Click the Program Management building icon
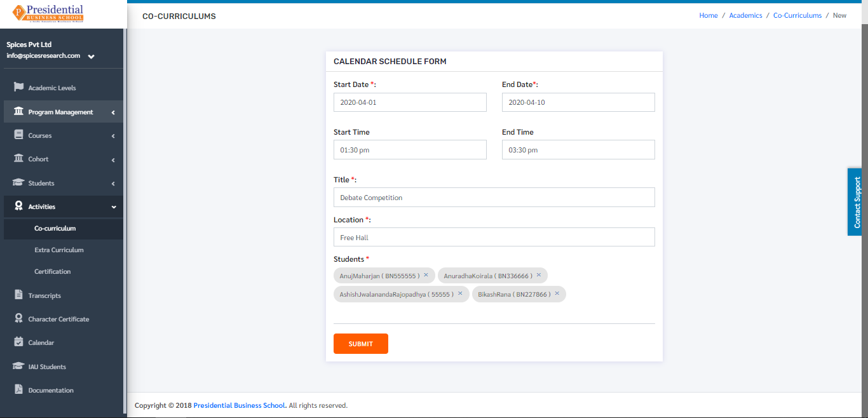Screen dimensions: 868x418 coord(18,111)
